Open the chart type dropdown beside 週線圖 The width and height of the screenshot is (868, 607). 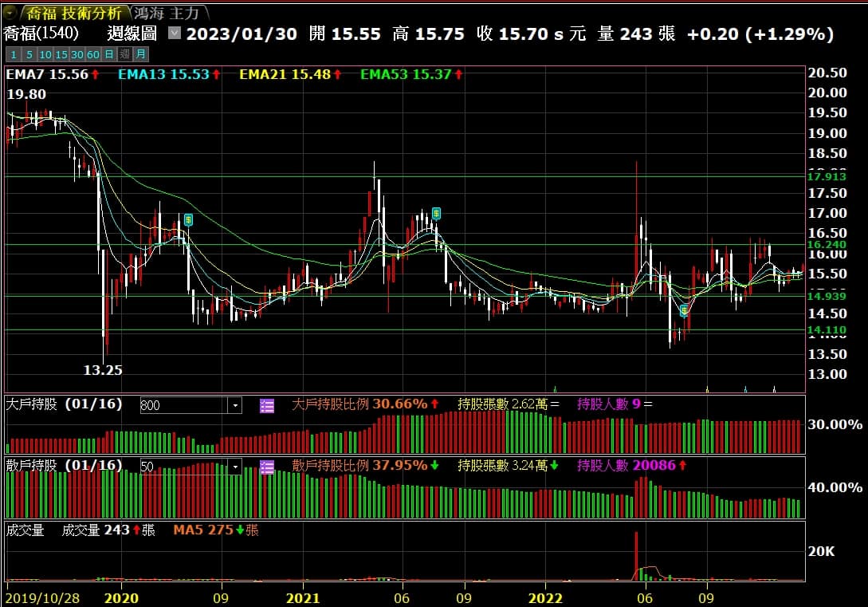175,34
